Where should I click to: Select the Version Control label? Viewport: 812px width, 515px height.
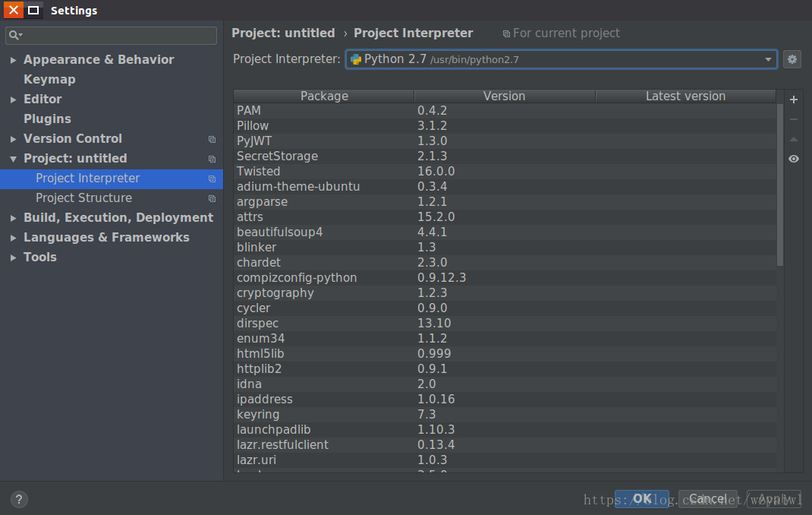[x=73, y=138]
